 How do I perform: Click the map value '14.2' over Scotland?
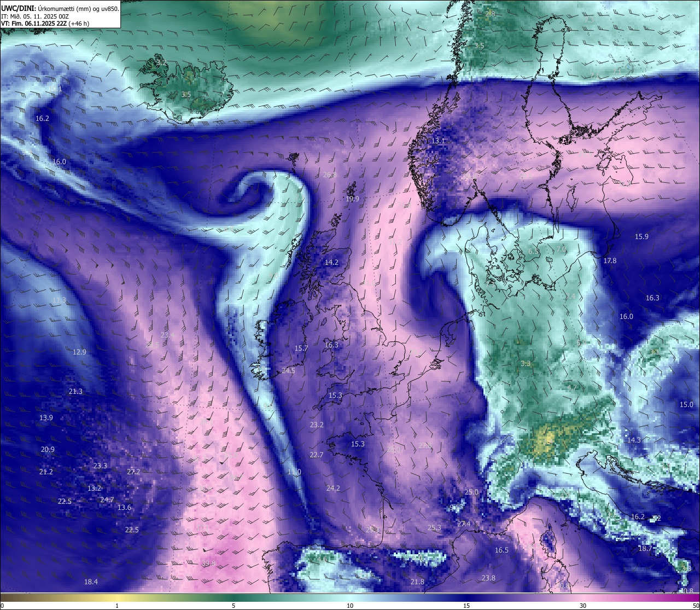[331, 263]
